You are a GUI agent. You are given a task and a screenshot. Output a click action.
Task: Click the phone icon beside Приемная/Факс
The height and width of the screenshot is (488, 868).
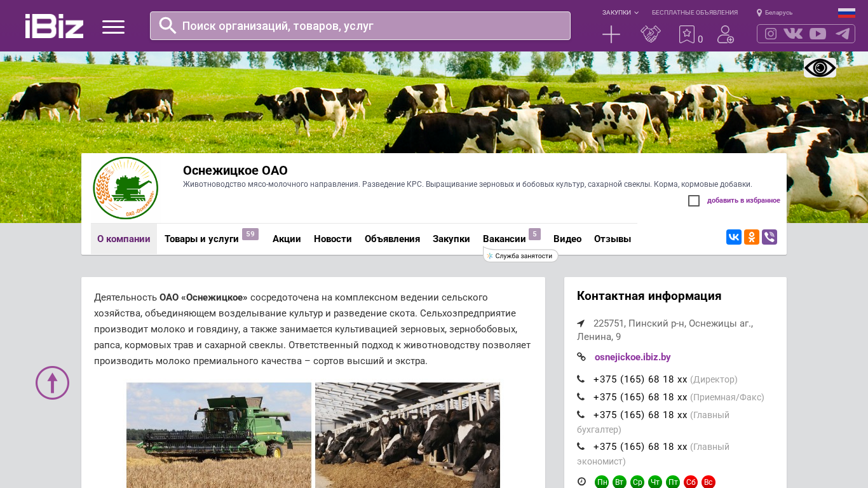[x=581, y=397]
